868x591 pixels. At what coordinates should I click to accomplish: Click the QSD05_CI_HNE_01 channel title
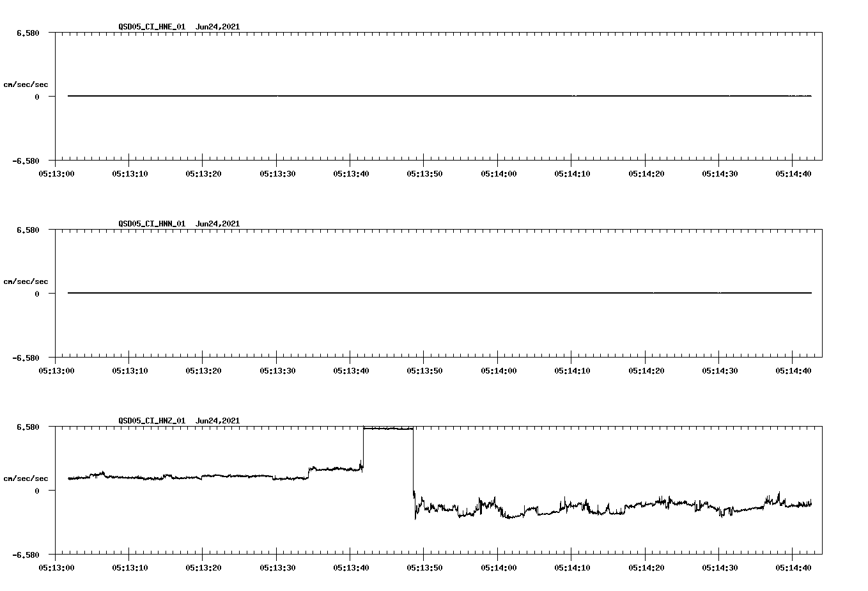click(152, 27)
